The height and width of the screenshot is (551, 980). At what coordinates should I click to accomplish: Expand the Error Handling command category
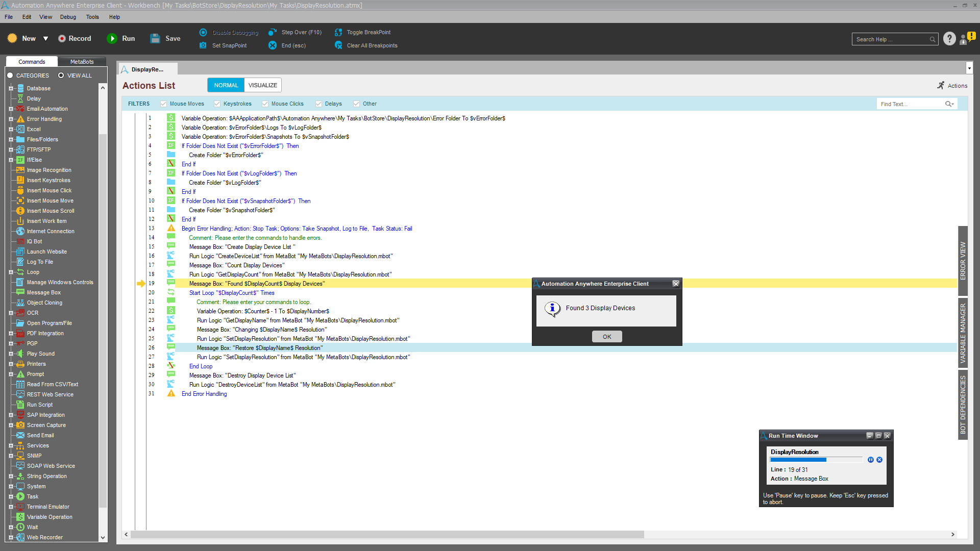11,119
